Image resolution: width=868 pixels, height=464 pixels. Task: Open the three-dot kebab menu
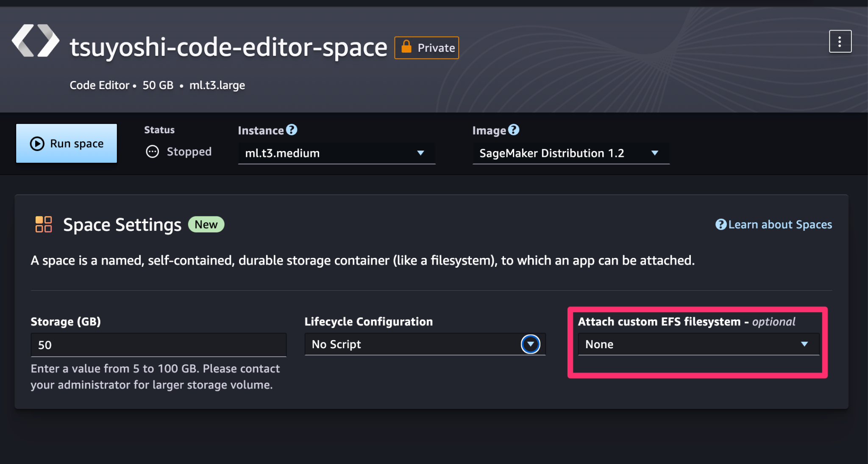coord(840,41)
